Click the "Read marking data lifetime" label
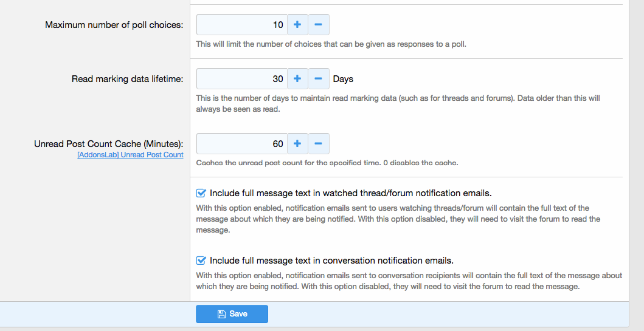The height and width of the screenshot is (331, 644). [127, 79]
